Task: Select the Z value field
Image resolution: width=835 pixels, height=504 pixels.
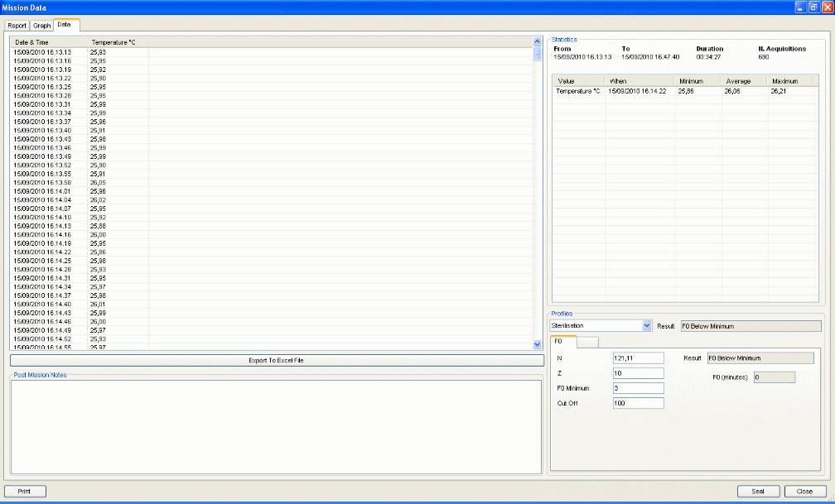Action: 638,372
